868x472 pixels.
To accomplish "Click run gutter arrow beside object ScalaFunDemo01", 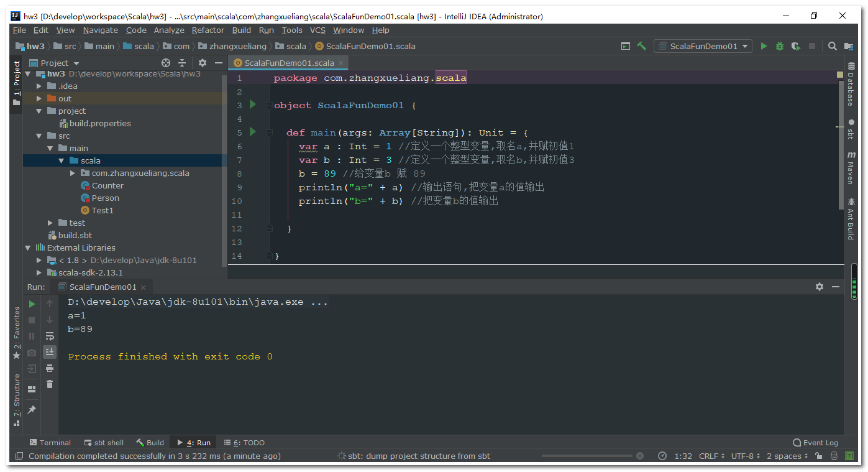I will point(253,104).
